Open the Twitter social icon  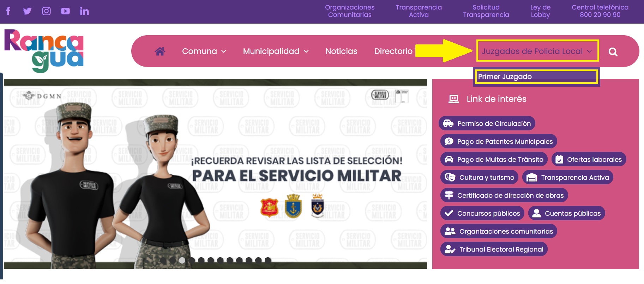27,11
